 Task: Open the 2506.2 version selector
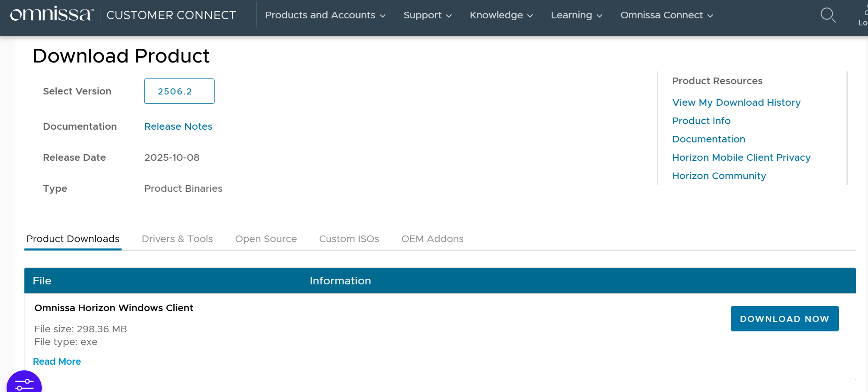pos(179,91)
